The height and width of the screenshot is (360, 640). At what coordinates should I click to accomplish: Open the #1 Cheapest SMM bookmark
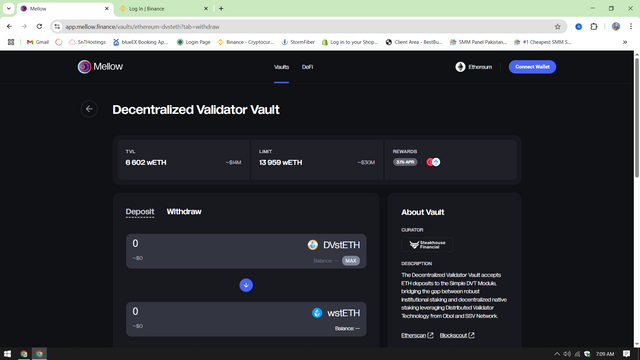click(542, 42)
